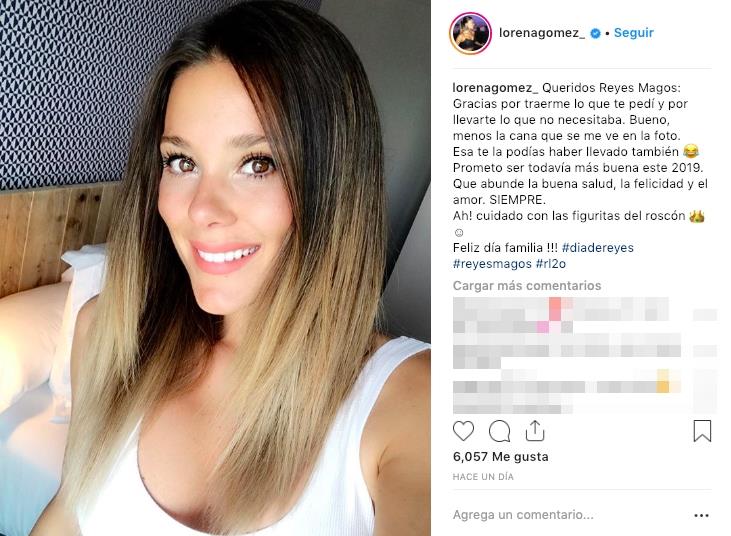Click the selfie photo of the post
The image size is (731, 536).
coord(215,268)
